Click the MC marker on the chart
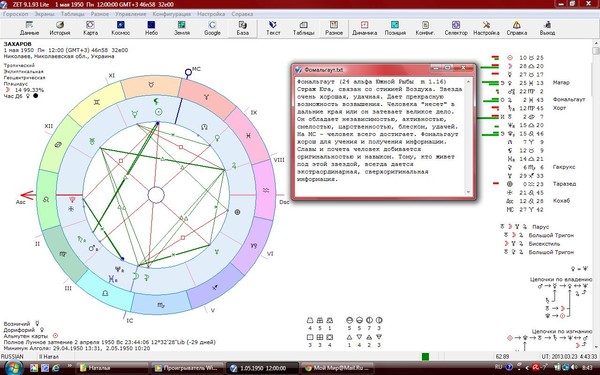Image resolution: width=600 pixels, height=375 pixels. [x=188, y=72]
